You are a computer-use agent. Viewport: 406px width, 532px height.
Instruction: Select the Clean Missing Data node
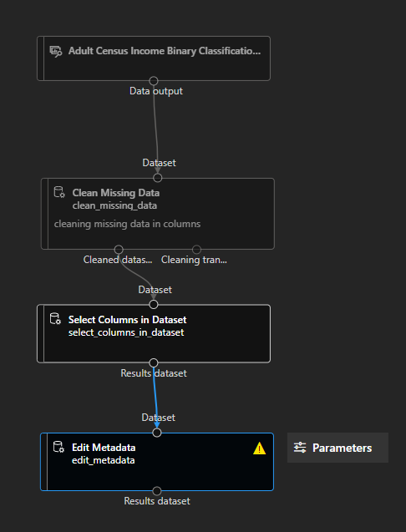[x=158, y=214]
